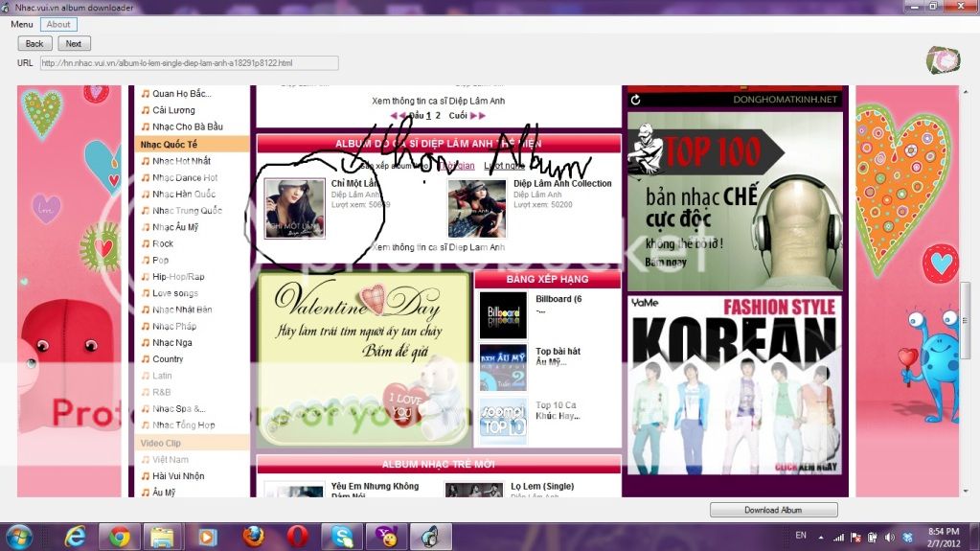980x551 pixels.
Task: Open the Rock category
Action: 163,244
